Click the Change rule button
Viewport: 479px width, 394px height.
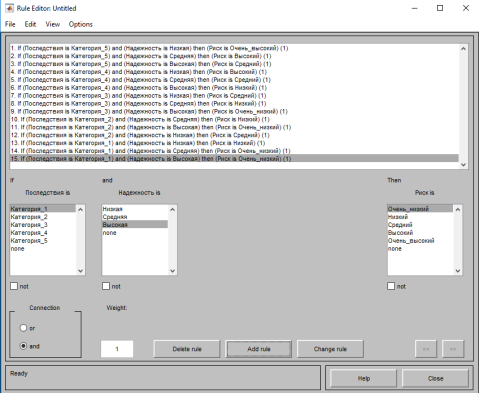(330, 349)
